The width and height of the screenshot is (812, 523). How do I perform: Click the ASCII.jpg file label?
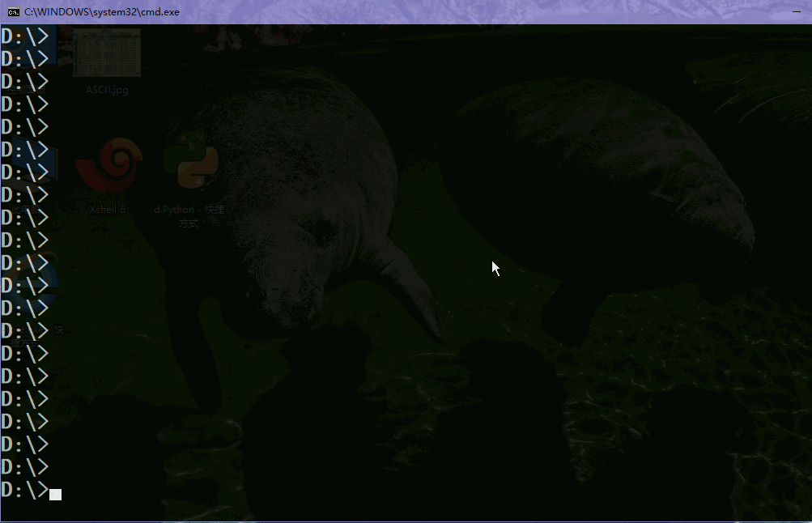(107, 90)
